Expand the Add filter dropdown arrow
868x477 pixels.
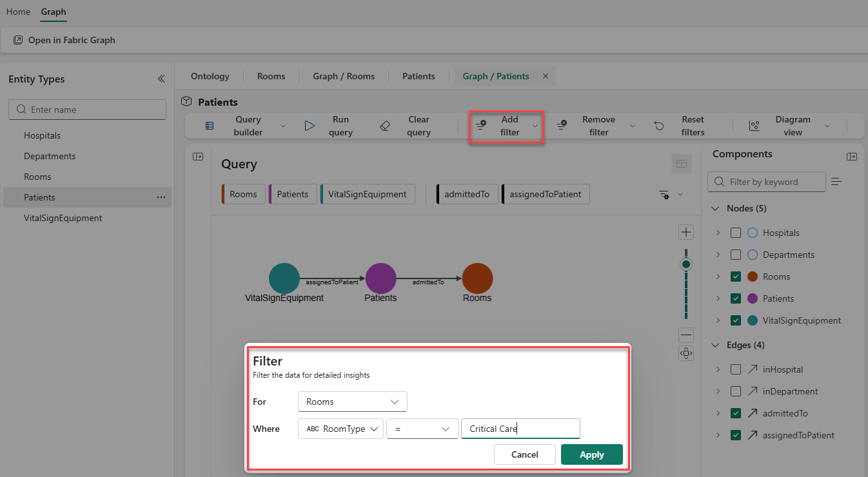pos(535,126)
